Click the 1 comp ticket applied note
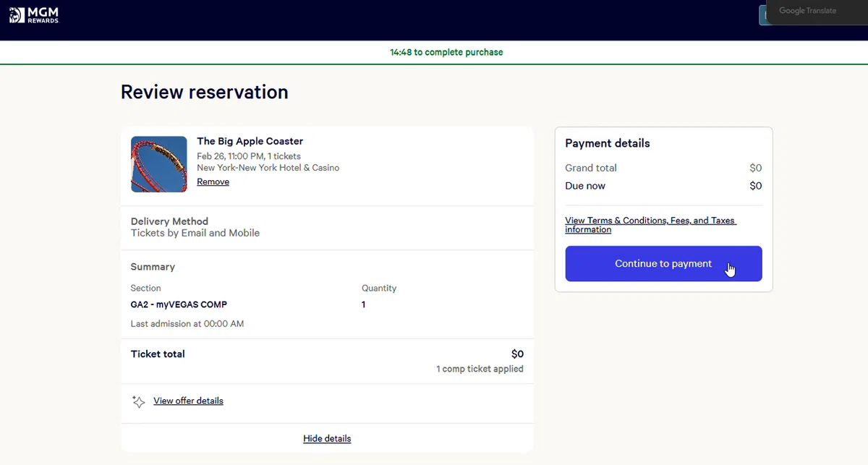The height and width of the screenshot is (465, 868). coord(480,369)
